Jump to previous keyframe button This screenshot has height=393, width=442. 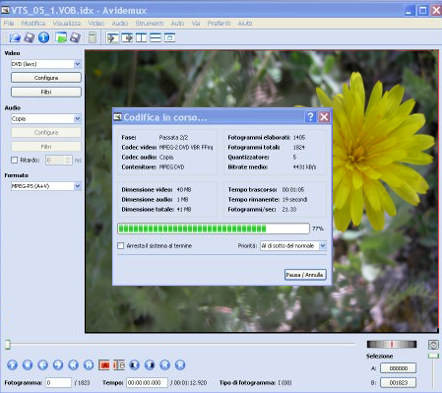pos(73,365)
